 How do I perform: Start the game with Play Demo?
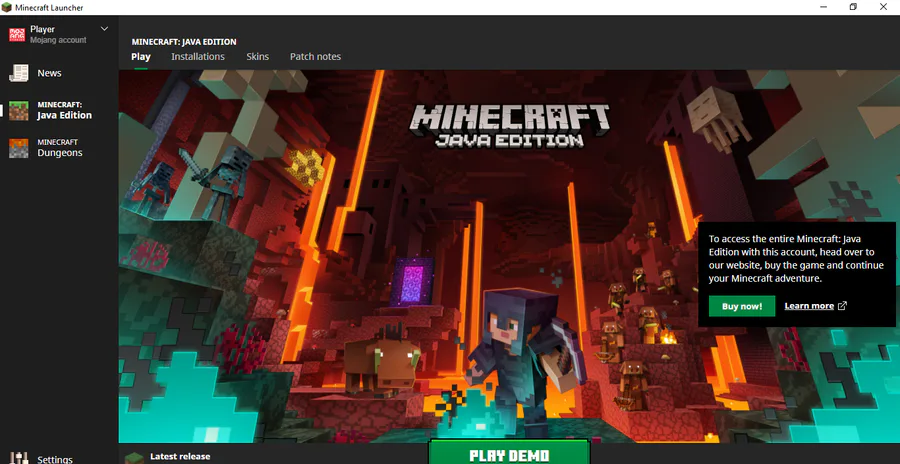click(509, 452)
